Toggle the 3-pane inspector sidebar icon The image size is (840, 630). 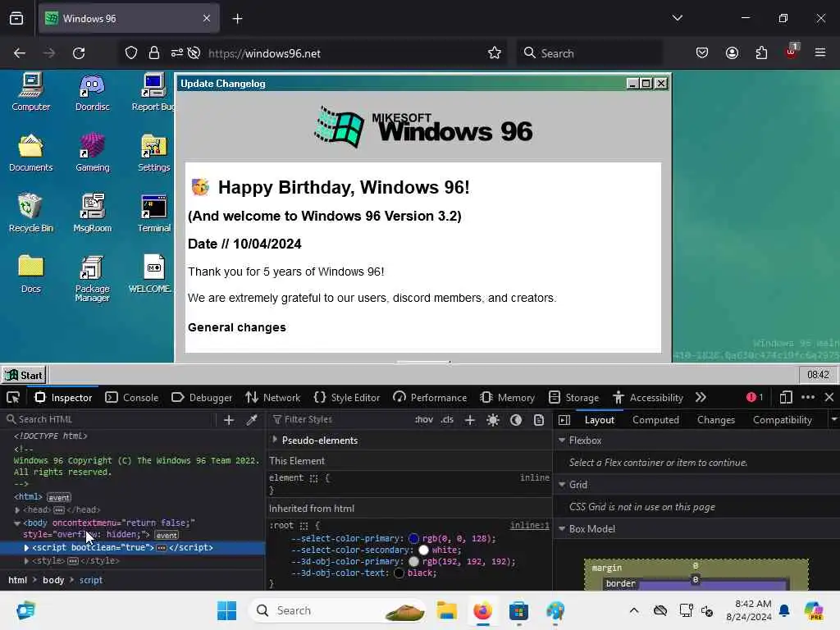[x=564, y=420]
